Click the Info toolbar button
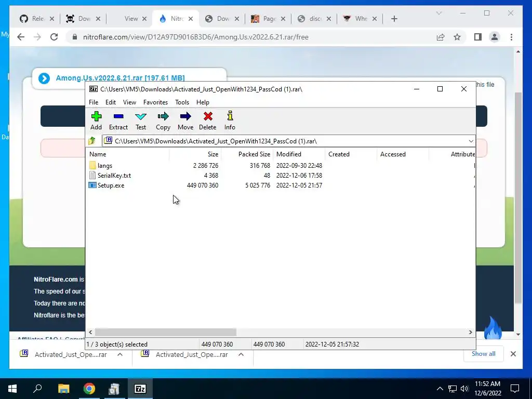532x399 pixels. (x=230, y=121)
